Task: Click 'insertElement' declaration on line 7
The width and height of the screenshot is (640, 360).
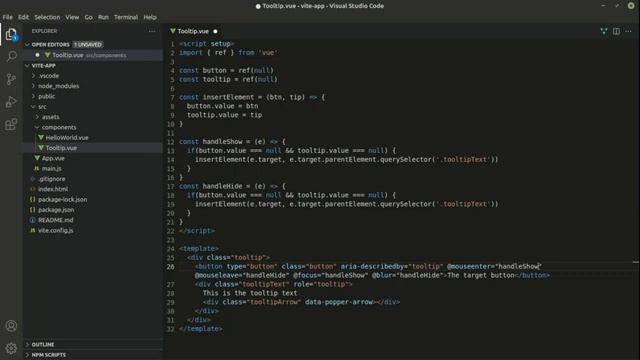Action: point(228,97)
